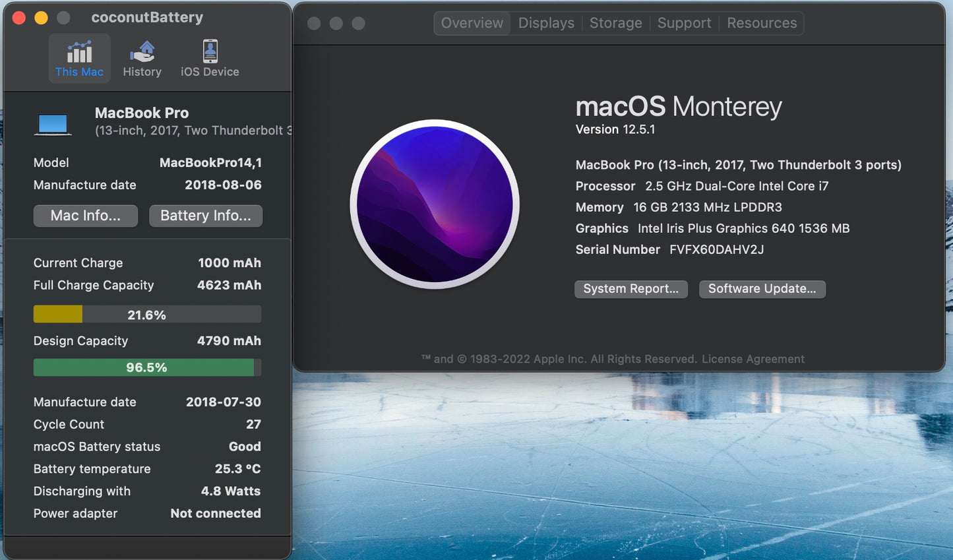Click the house icon above History label

[142, 50]
